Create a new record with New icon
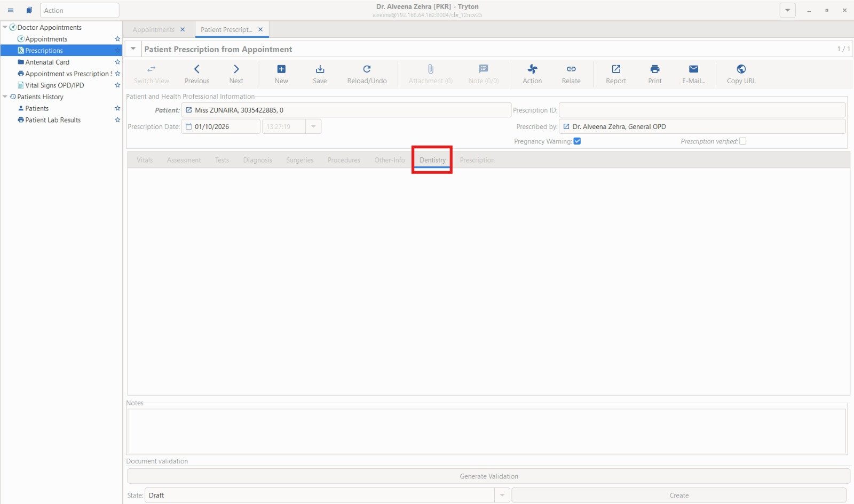The image size is (854, 504). tap(281, 69)
